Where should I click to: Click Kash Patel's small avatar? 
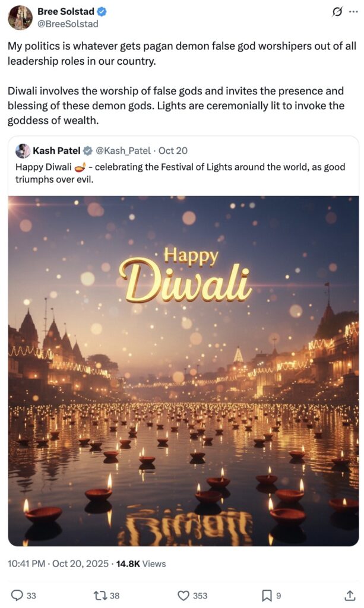(23, 151)
